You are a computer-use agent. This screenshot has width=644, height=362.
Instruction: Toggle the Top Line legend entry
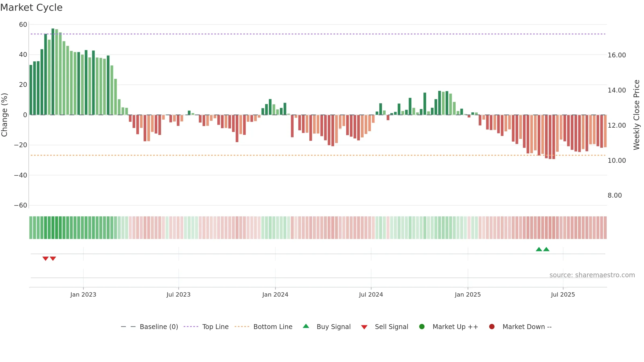coord(206,327)
